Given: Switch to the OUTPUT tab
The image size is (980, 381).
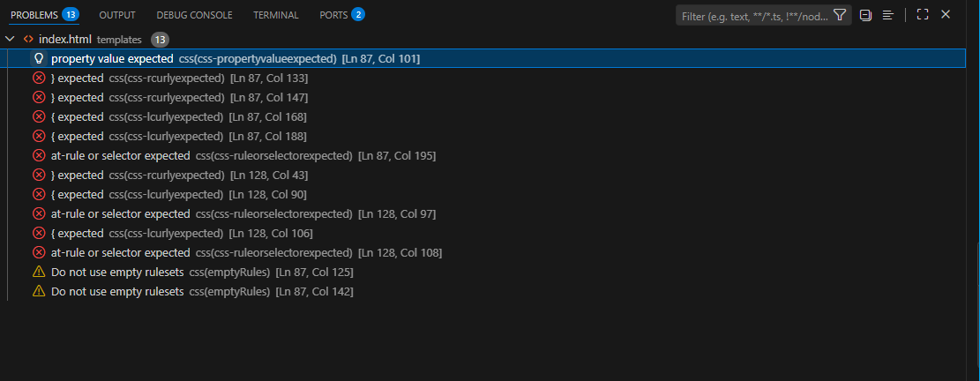Looking at the screenshot, I should (x=117, y=15).
